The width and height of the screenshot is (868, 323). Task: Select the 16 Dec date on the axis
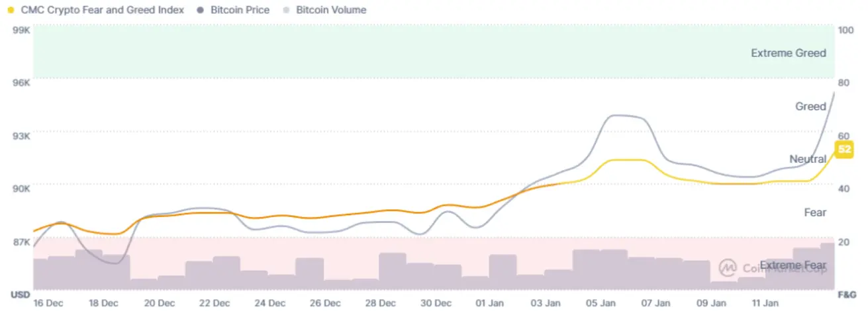coord(48,303)
